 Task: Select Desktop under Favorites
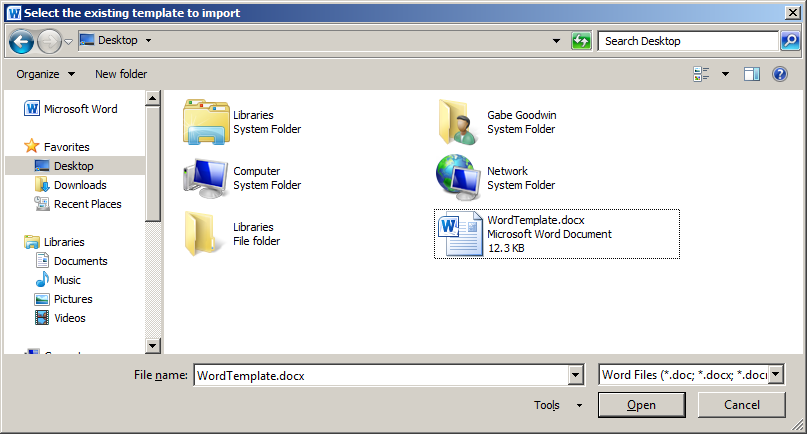(x=75, y=166)
